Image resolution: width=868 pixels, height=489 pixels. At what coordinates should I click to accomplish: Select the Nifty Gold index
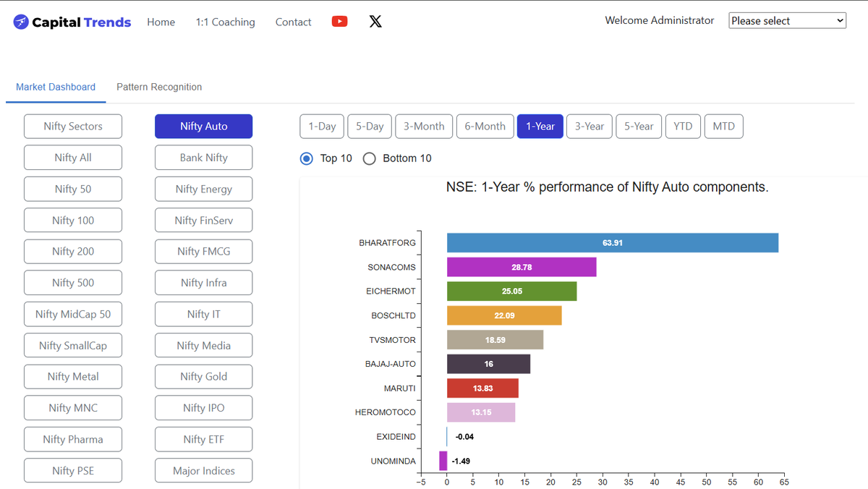203,376
